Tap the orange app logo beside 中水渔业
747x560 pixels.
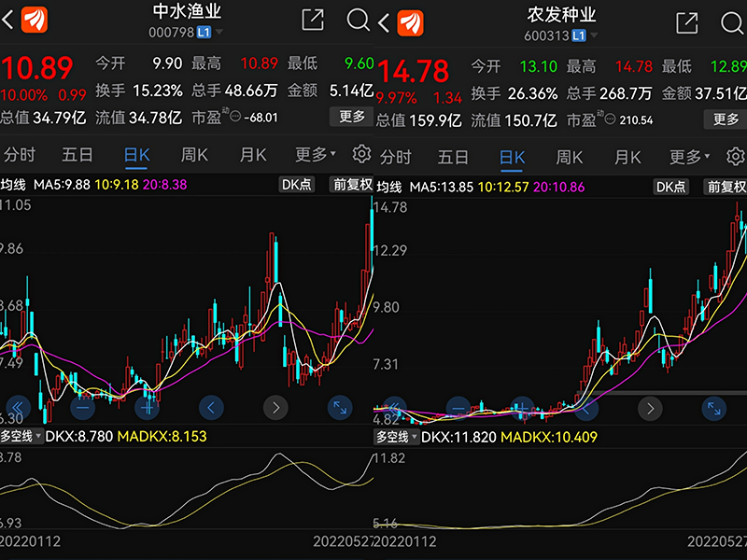coord(35,20)
